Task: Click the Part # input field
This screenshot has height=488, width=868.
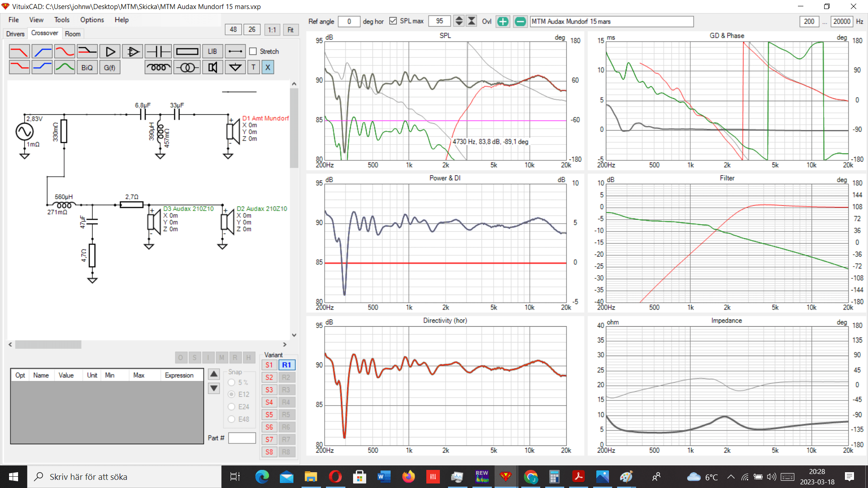Action: click(242, 438)
